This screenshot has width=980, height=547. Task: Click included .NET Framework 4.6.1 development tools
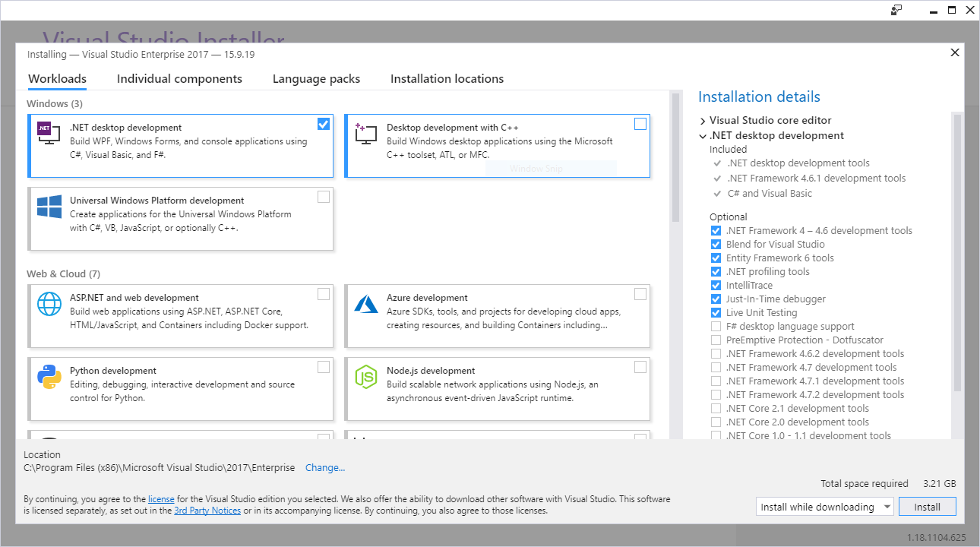point(817,179)
